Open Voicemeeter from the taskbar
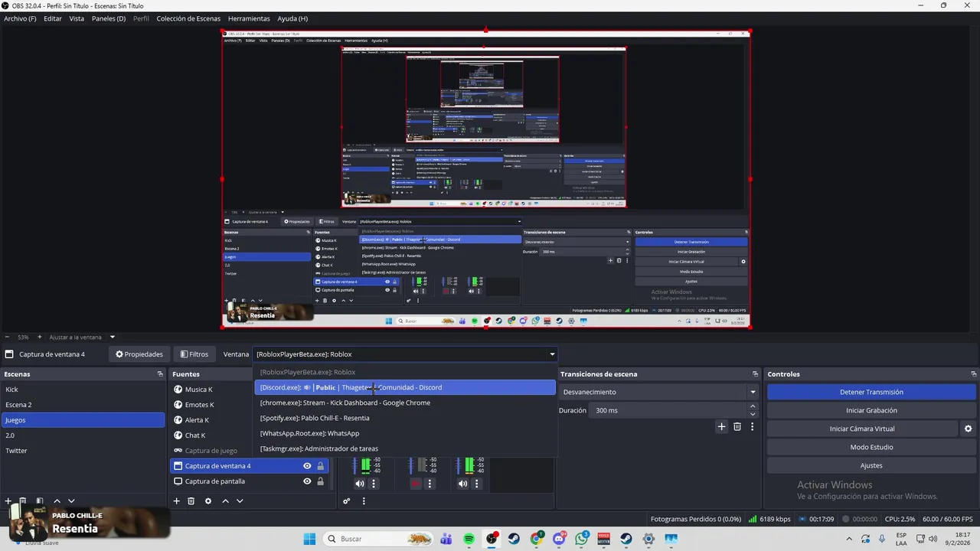 point(604,539)
